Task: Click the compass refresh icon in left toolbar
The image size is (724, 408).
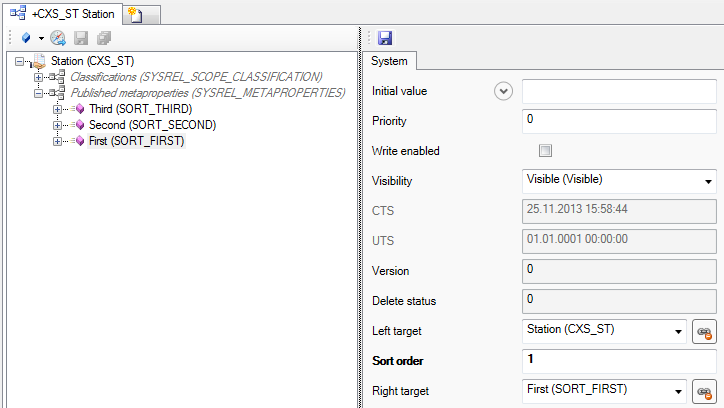Action: 58,38
